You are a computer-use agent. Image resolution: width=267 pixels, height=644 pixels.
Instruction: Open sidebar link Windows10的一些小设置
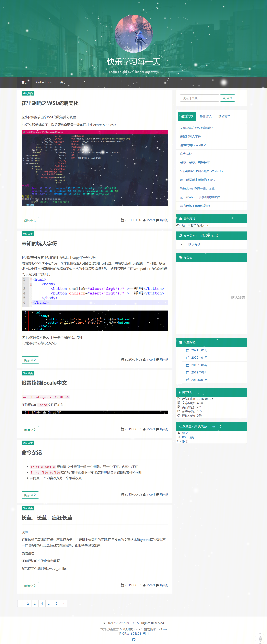tap(197, 188)
